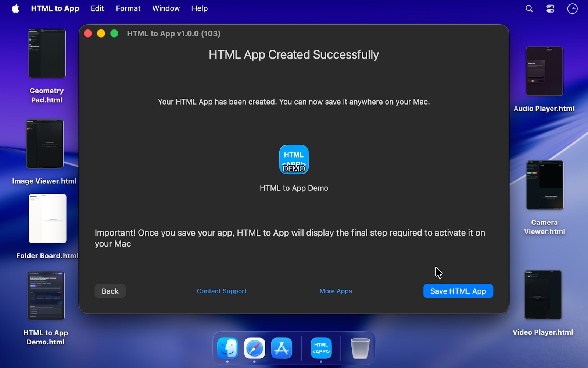Open the Edit menu

click(97, 8)
